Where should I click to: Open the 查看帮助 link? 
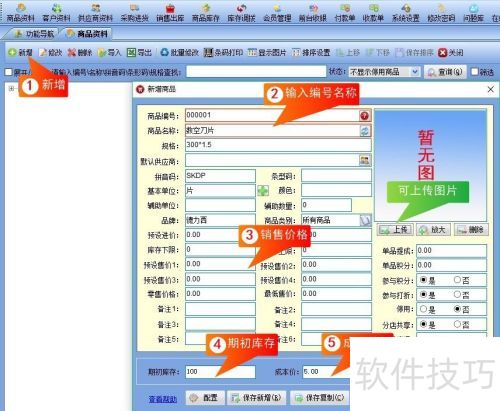163,399
